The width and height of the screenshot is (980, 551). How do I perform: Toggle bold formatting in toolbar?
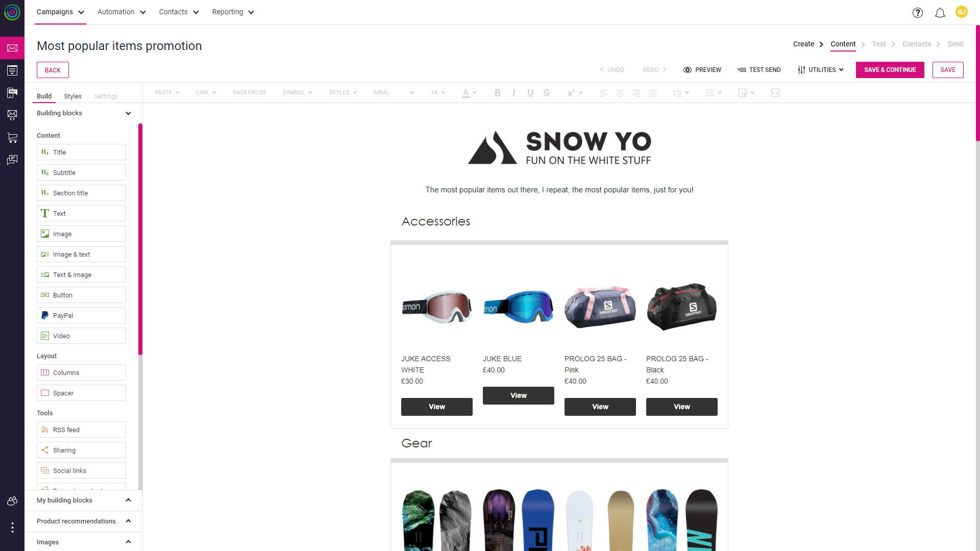point(498,93)
